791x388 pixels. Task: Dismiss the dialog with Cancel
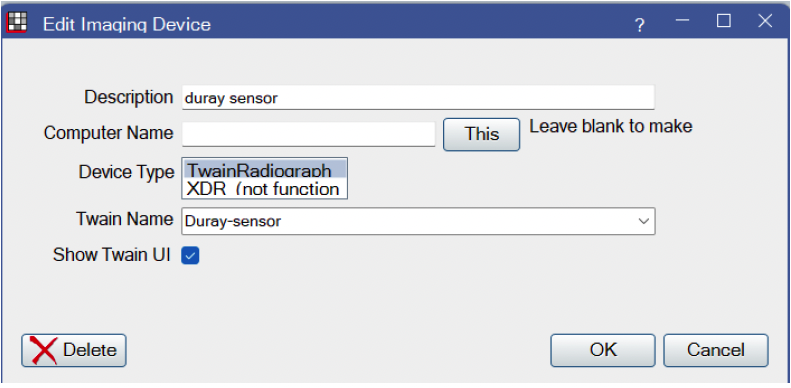716,350
